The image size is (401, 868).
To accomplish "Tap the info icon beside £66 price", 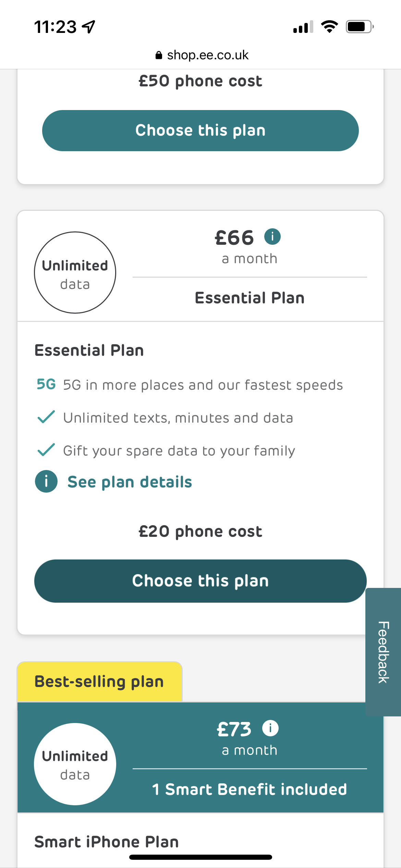I will 272,237.
